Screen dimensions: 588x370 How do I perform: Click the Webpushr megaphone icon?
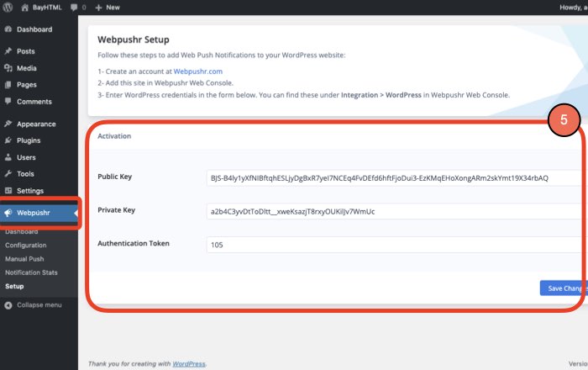pos(8,213)
